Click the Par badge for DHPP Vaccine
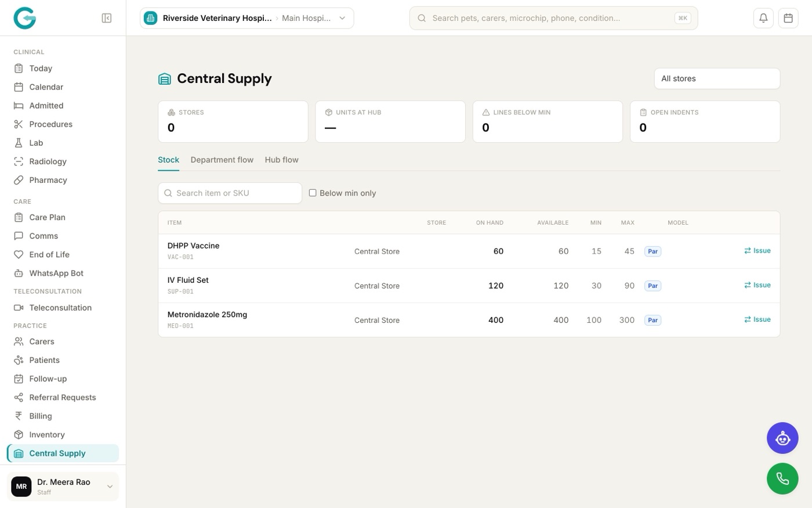This screenshot has width=812, height=508. coord(652,251)
